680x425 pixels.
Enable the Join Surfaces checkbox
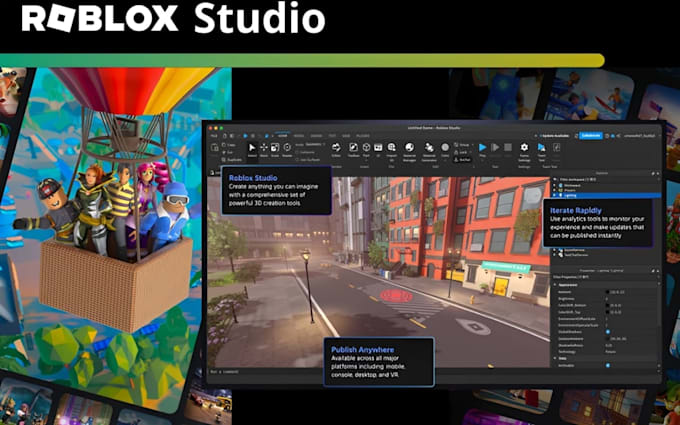(x=299, y=160)
